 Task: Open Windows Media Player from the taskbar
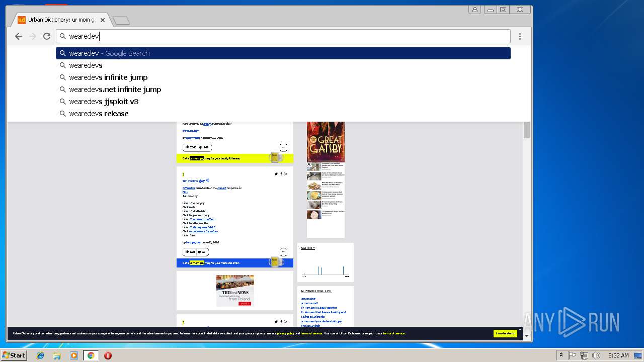[74, 355]
